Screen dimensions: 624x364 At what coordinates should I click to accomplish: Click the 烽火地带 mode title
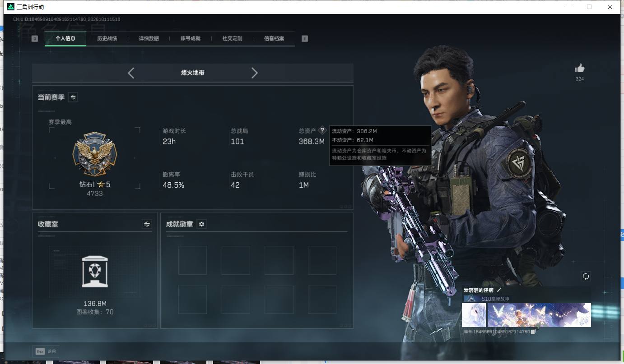pos(193,73)
